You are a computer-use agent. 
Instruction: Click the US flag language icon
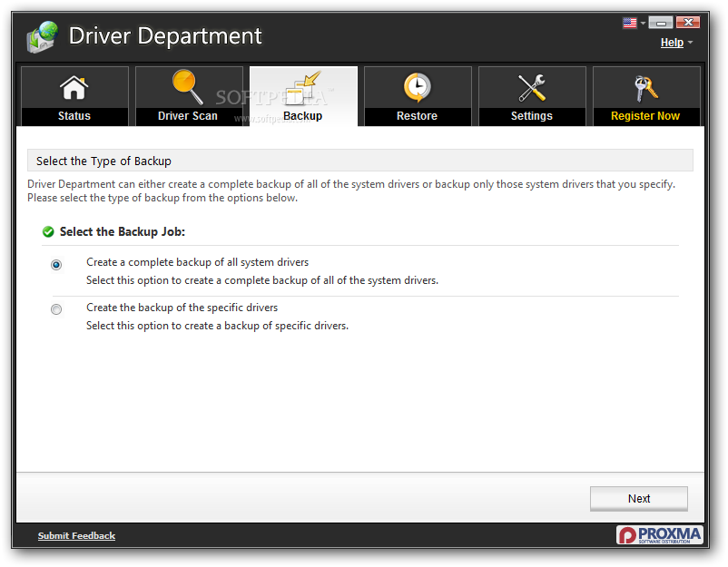tap(630, 23)
